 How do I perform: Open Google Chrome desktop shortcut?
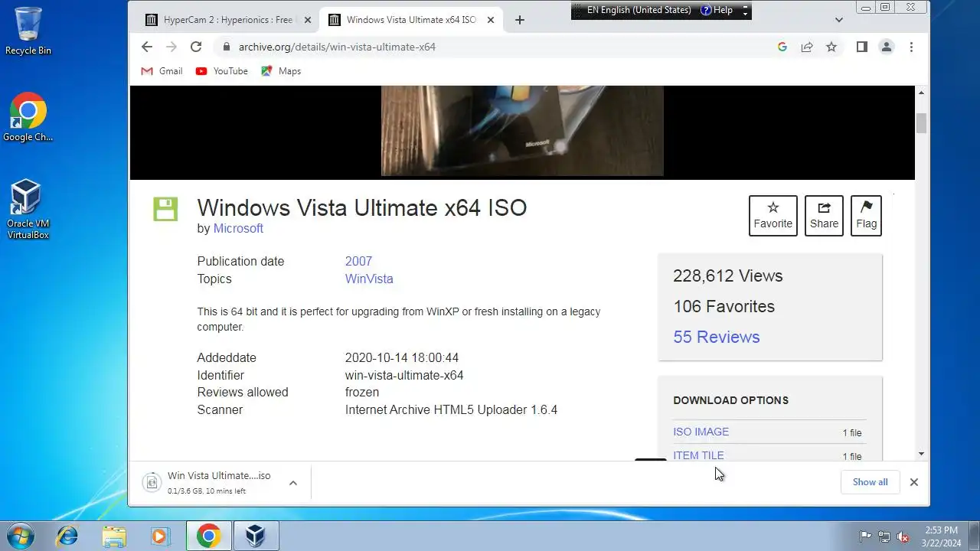(x=28, y=117)
